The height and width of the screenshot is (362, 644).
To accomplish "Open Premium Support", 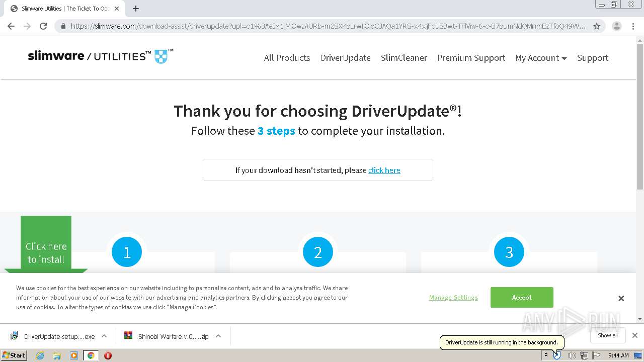I will (x=471, y=58).
